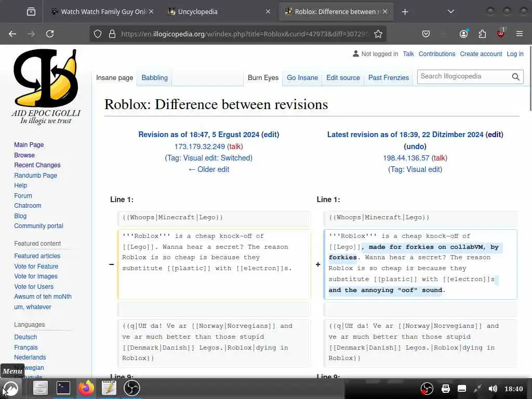Click the OBS tray icon
This screenshot has width=532, height=399.
click(x=427, y=389)
